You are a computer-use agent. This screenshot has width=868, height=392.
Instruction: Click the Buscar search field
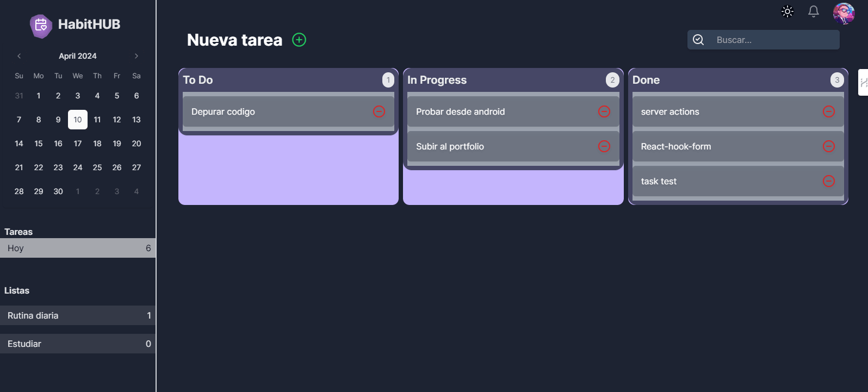(763, 40)
